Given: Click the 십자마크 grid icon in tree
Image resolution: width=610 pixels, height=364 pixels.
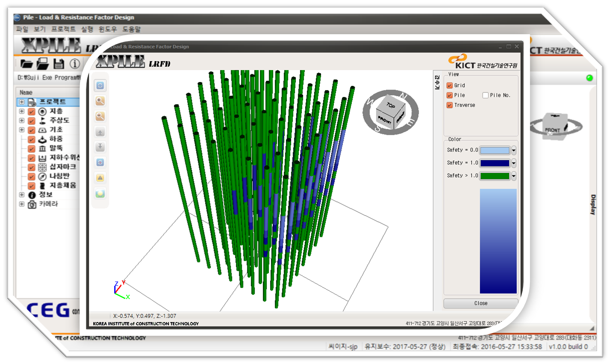Looking at the screenshot, I should (x=42, y=167).
